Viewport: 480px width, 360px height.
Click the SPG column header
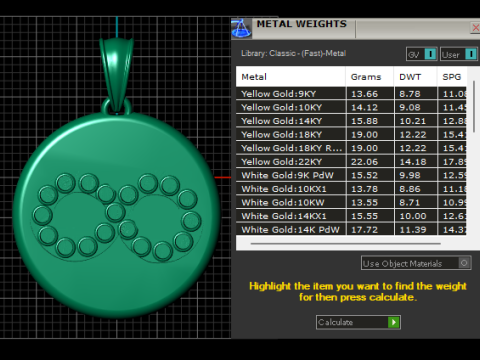(x=452, y=77)
